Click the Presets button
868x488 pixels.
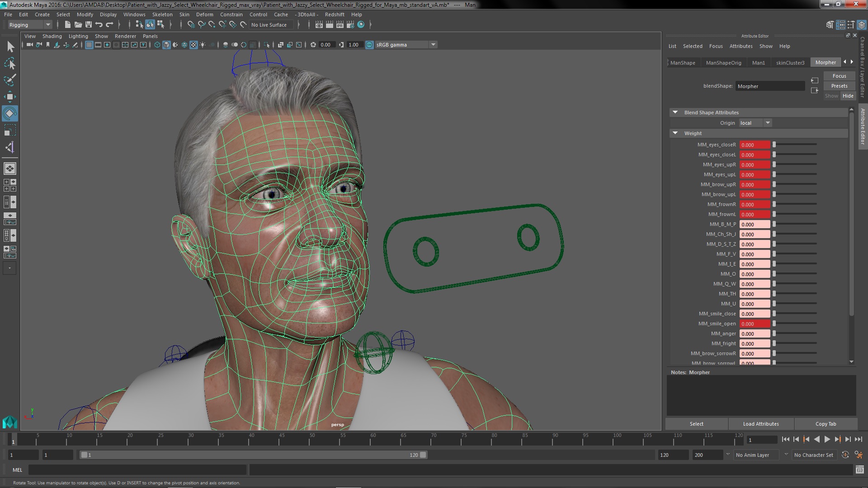839,86
